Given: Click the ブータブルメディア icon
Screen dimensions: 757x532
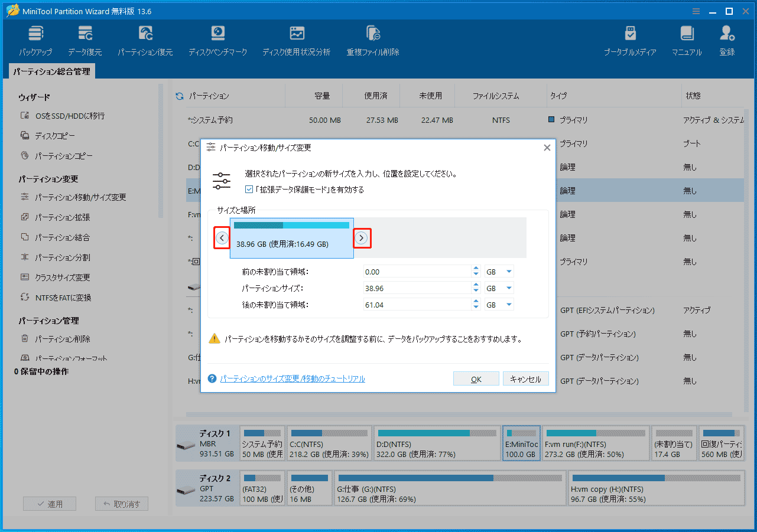Looking at the screenshot, I should pyautogui.click(x=630, y=41).
